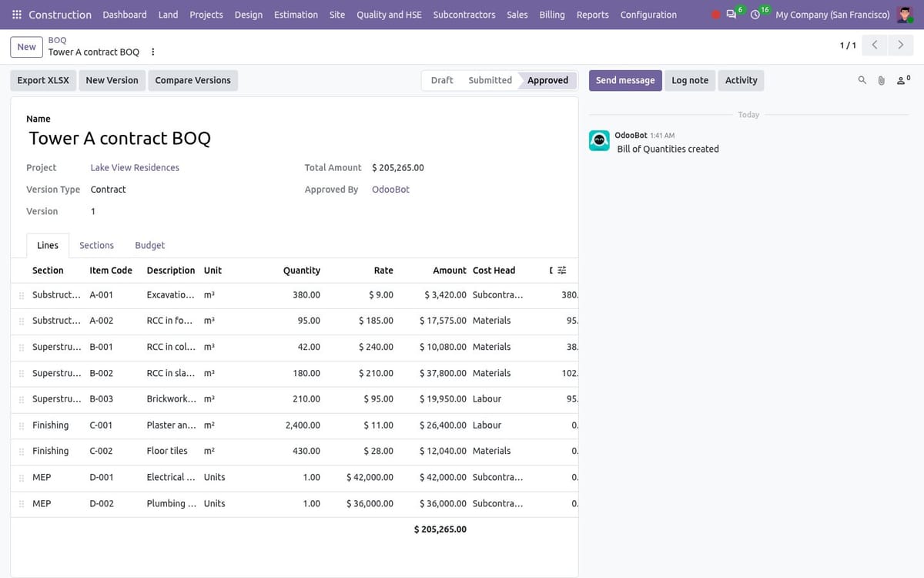Open the three-dot actions menu beside the BOQ title
The height and width of the screenshot is (578, 924).
(x=152, y=52)
